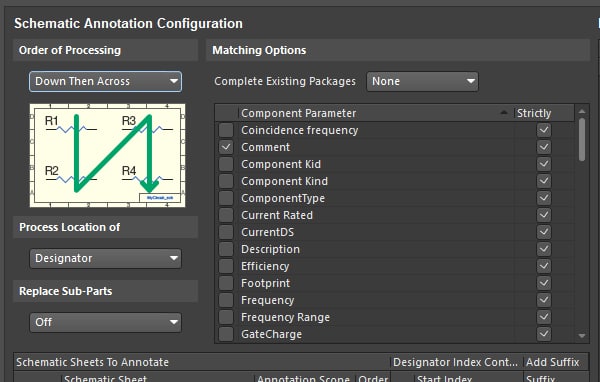Uncheck the Comment parameter checkbox
The width and height of the screenshot is (600, 382).
coord(226,147)
